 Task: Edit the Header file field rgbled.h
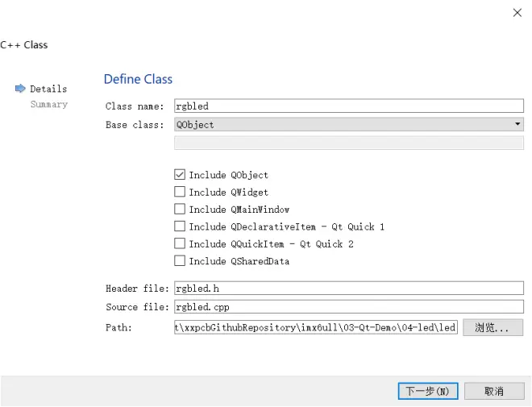pos(349,289)
